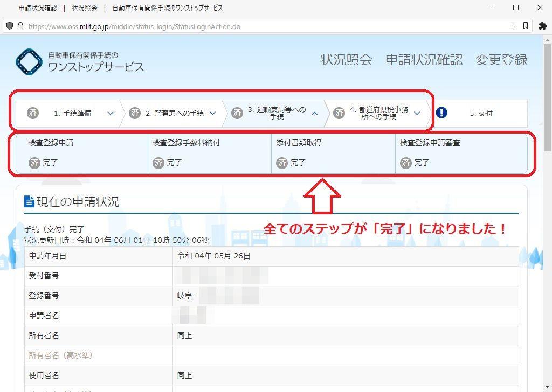
Task: Click the exclamation icon beside 5. 交付
Action: (x=441, y=113)
